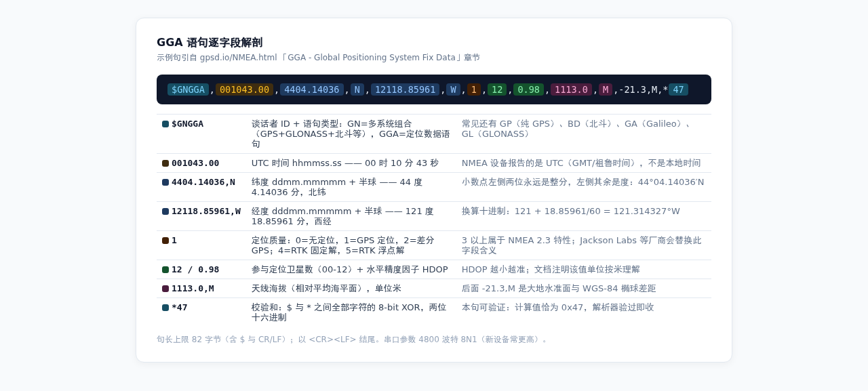Click the color swatch beside 1113.0,M row

[165, 289]
